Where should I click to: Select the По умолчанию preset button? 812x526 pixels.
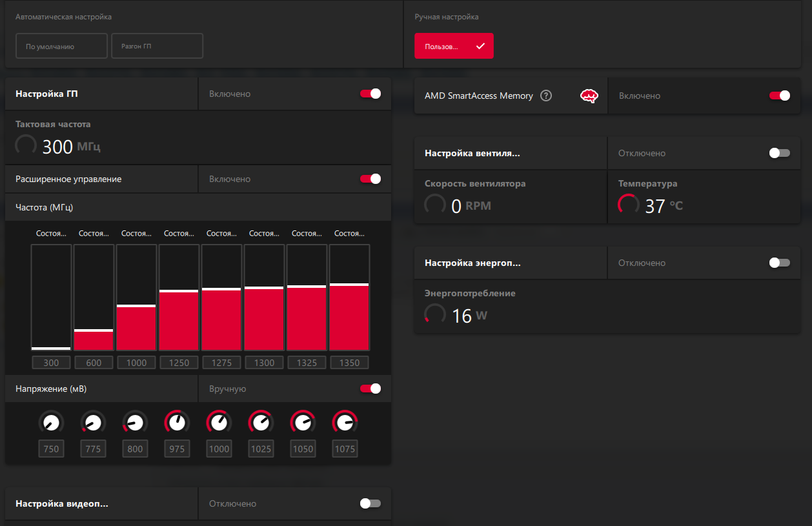(x=61, y=46)
